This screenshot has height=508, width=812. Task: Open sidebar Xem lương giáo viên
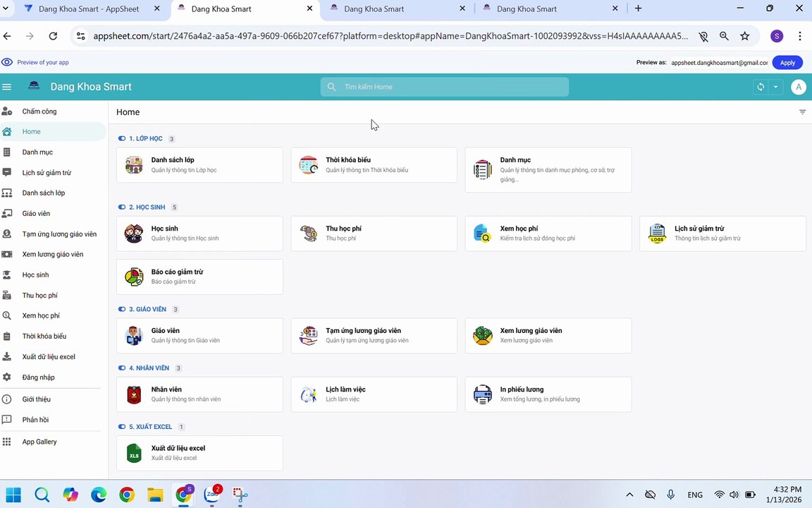point(53,254)
